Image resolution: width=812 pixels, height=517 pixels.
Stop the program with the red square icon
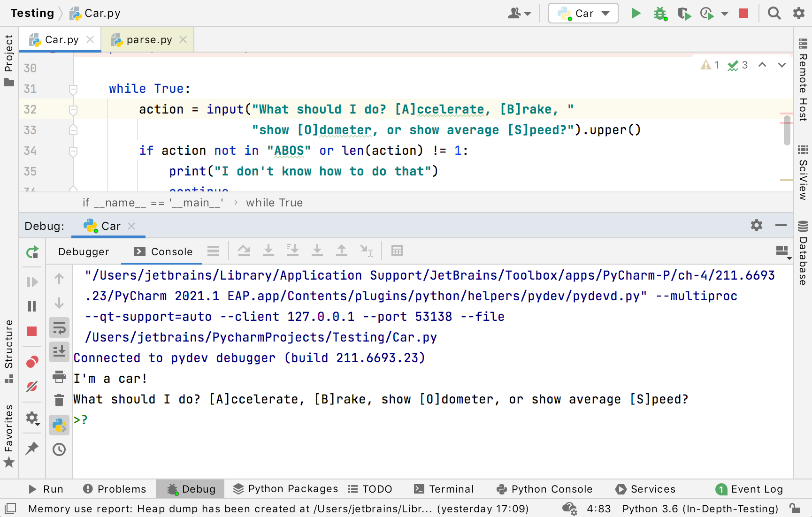[x=743, y=13]
